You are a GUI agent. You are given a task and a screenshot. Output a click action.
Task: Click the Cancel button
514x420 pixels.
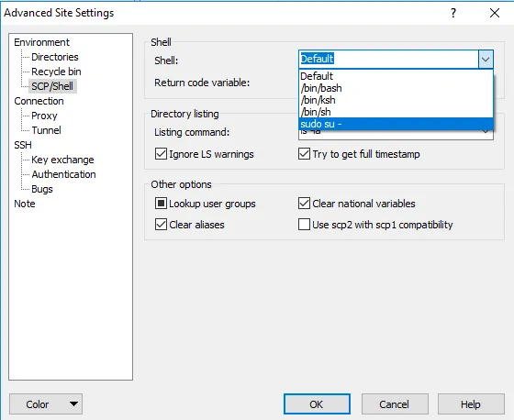pyautogui.click(x=395, y=403)
